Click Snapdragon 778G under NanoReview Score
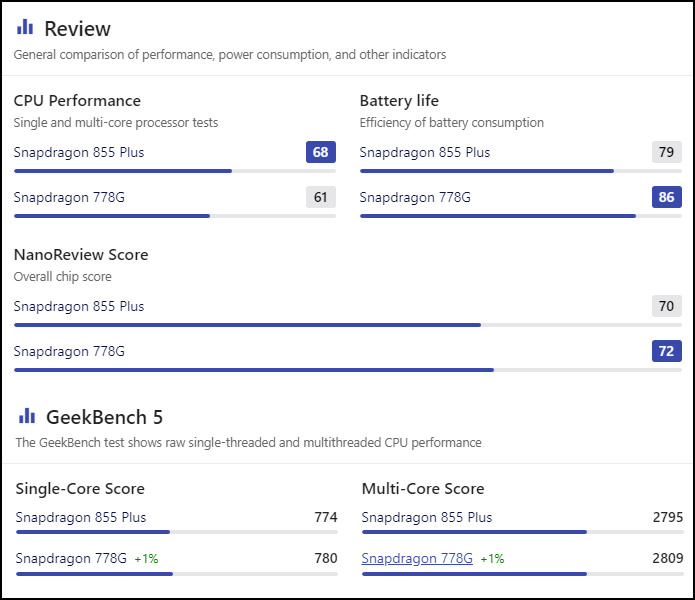 point(69,351)
